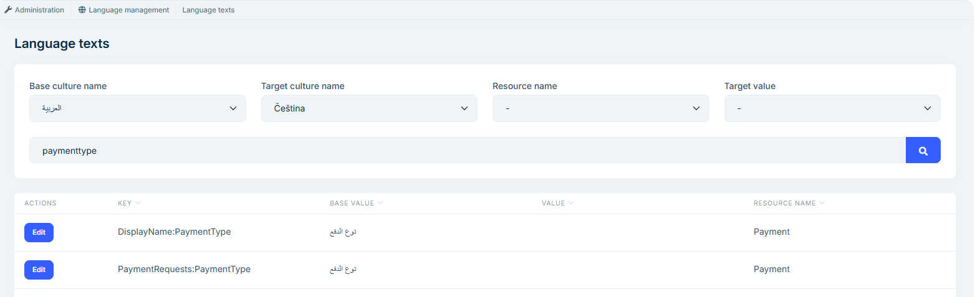980x297 pixels.
Task: Click the DisplayName:PaymentType key cell
Action: (174, 232)
